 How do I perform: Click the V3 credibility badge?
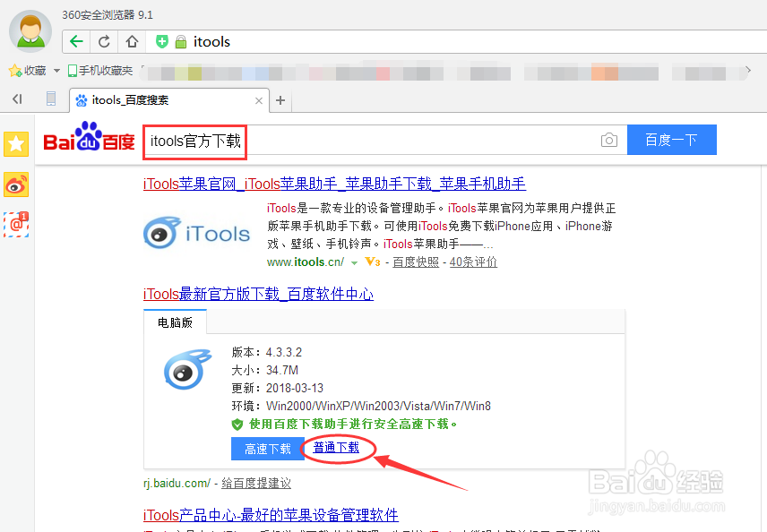[373, 262]
